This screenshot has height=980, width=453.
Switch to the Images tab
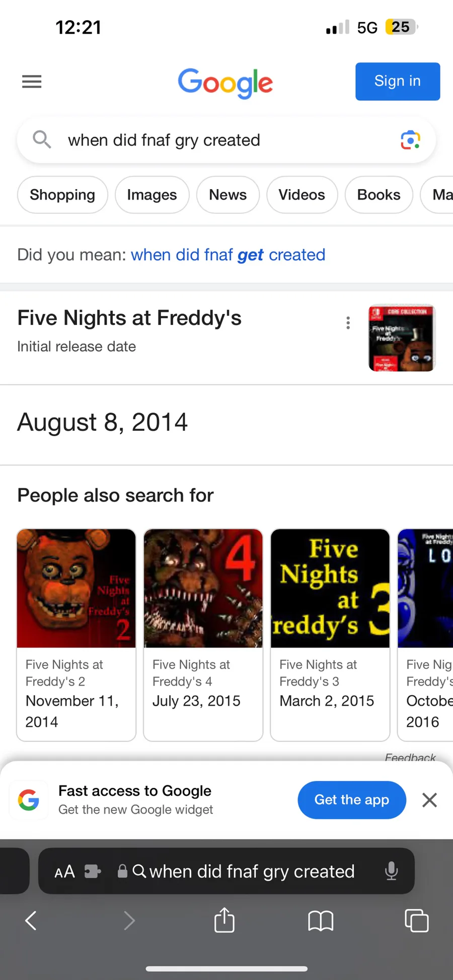pos(152,195)
